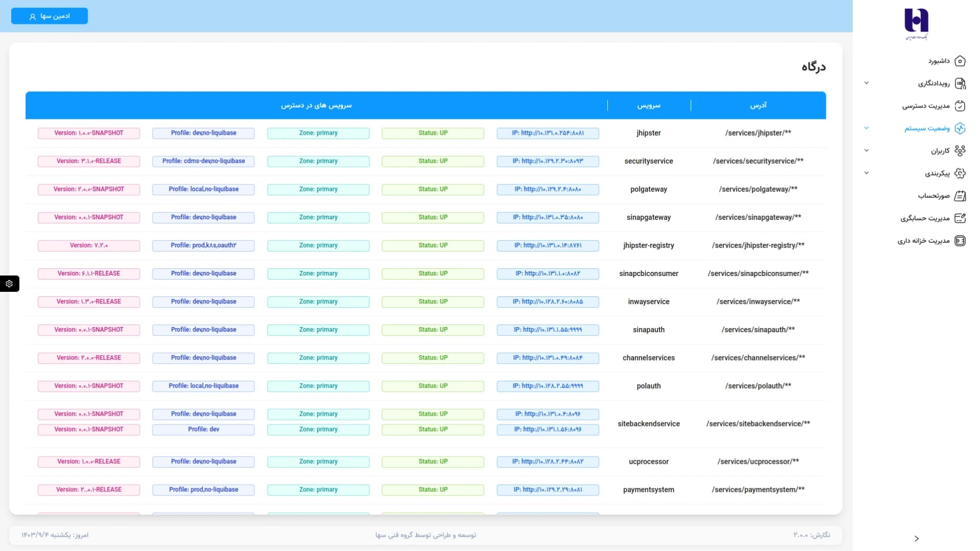Click the /services/ucprocessor/** address

click(x=758, y=462)
